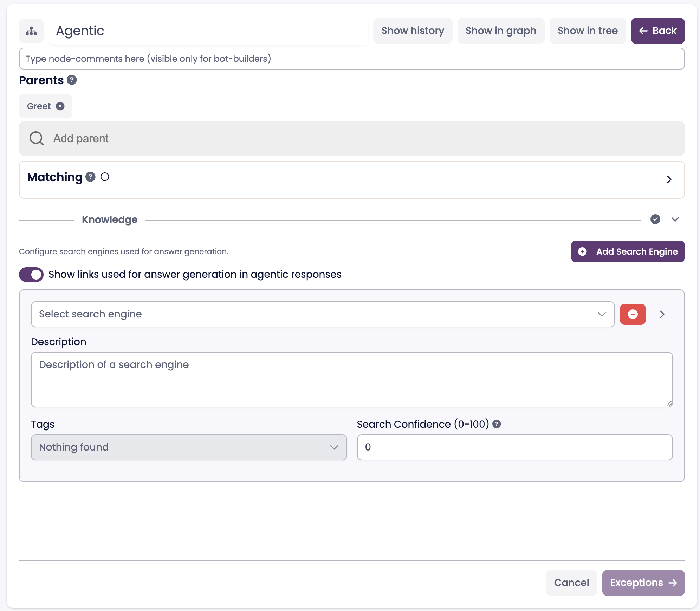
Task: Click the magnifier icon in Add parent
Action: point(37,138)
